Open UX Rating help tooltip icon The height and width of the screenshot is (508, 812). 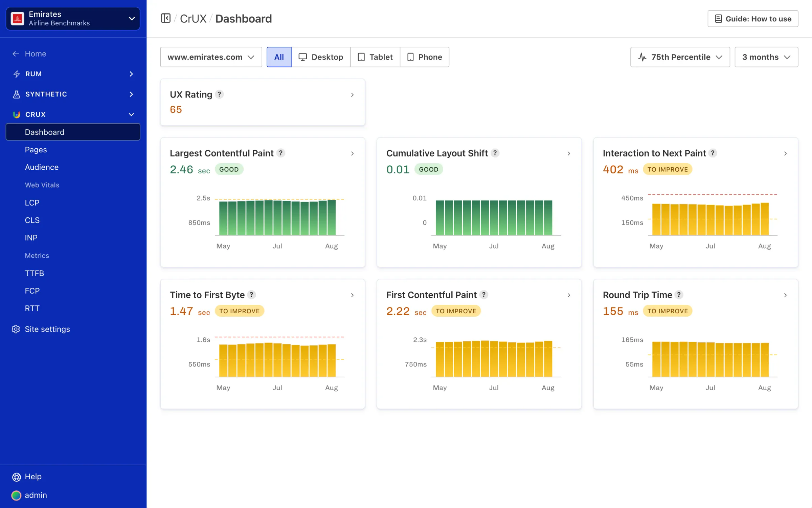pos(219,94)
